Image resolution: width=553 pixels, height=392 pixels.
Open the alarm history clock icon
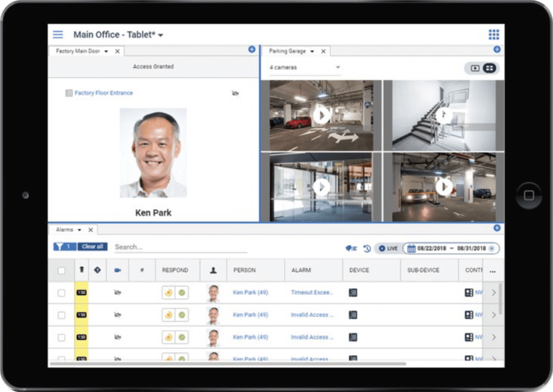367,249
